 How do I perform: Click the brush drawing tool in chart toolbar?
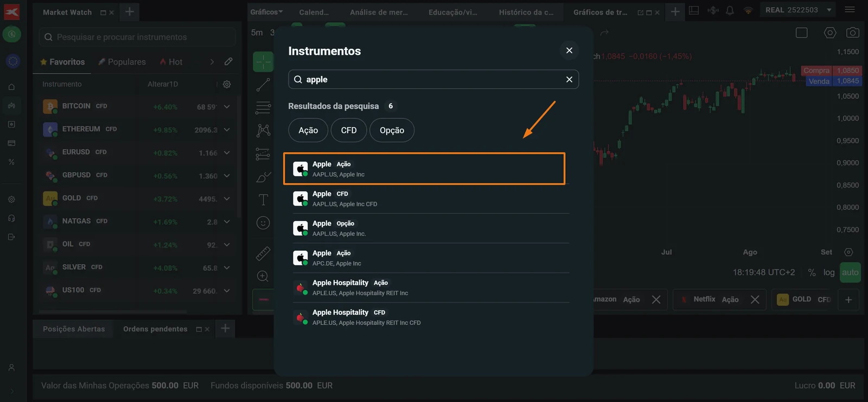(263, 177)
